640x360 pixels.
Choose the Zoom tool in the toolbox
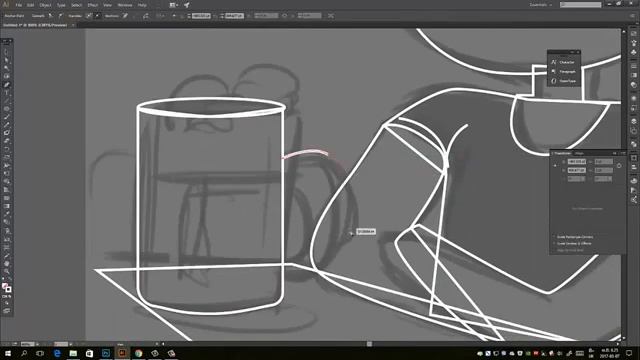(x=7, y=272)
